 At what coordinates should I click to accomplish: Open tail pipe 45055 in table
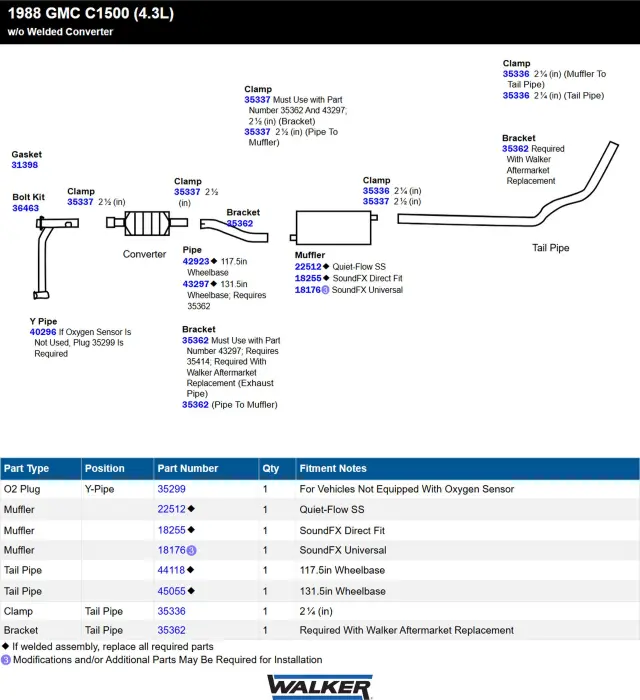[171, 591]
